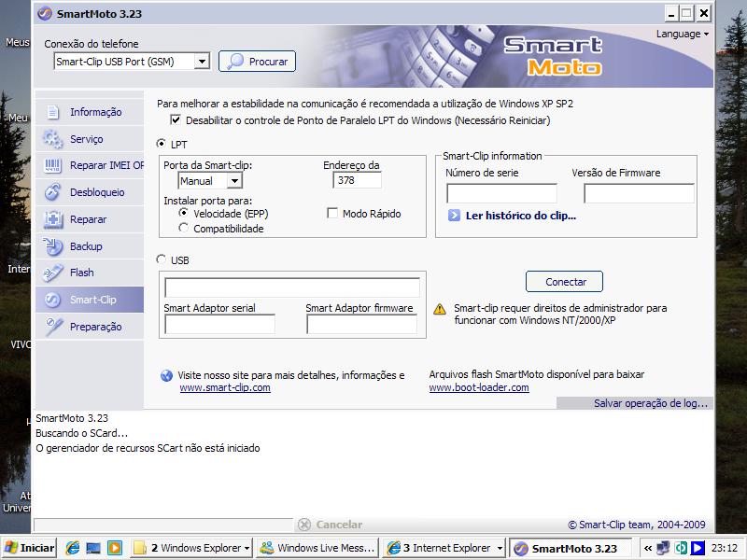Click the Versão de Firmware field
The width and height of the screenshot is (747, 560).
639,193
